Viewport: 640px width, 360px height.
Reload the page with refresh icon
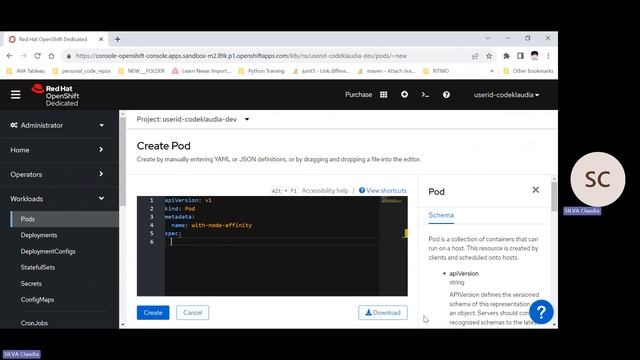(38, 56)
